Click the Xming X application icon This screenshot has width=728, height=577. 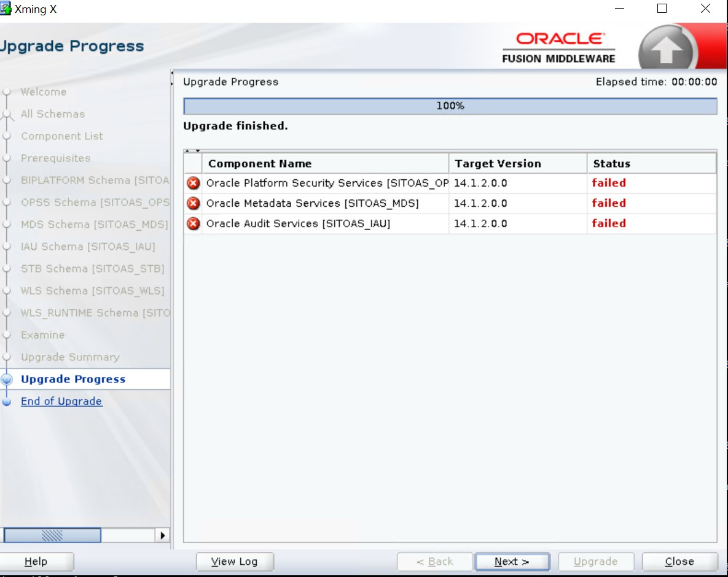click(x=5, y=9)
